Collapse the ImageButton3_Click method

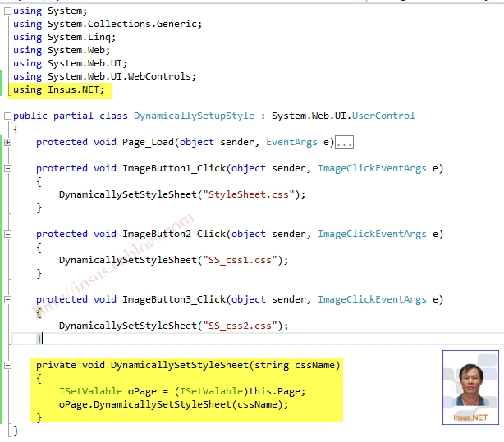coord(7,299)
